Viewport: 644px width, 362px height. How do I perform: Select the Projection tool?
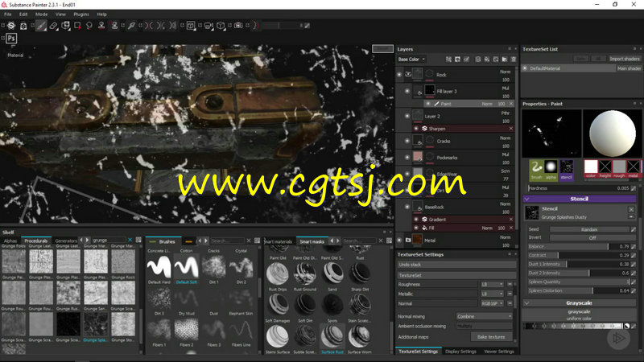tap(65, 26)
